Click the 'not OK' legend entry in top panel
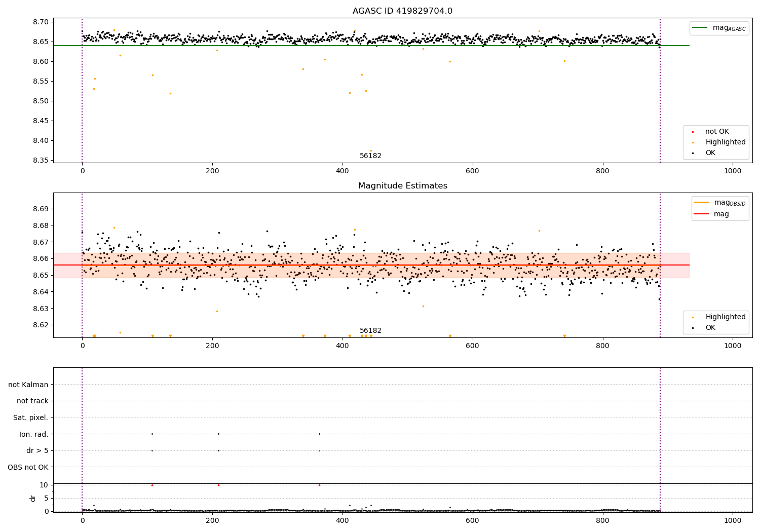Image resolution: width=760 pixels, height=532 pixels. click(717, 132)
